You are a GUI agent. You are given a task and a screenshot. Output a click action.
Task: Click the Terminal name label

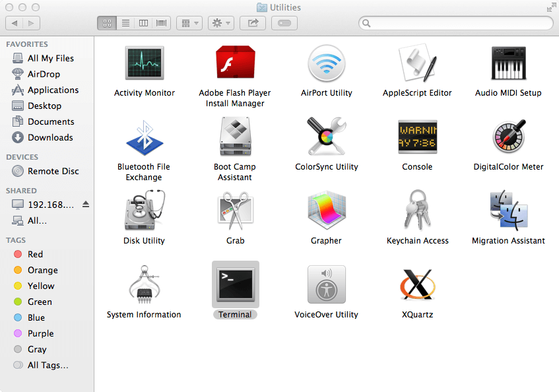(235, 315)
